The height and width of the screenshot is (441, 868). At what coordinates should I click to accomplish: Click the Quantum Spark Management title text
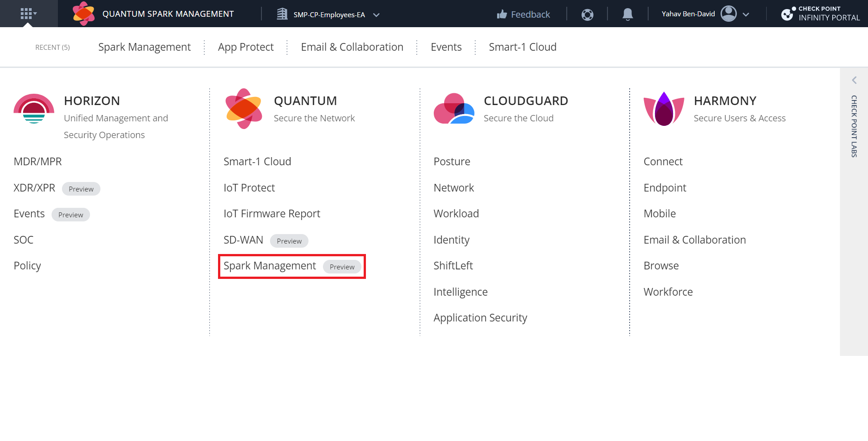168,14
